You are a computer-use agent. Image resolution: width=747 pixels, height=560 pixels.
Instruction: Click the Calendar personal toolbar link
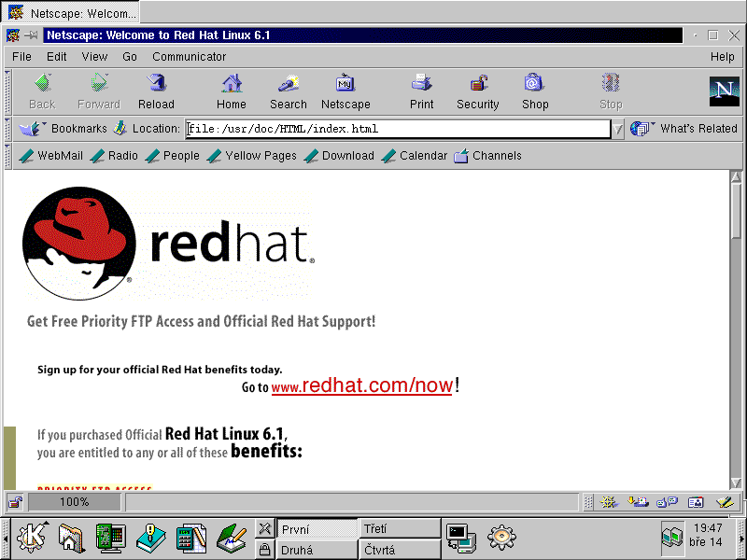pos(415,156)
